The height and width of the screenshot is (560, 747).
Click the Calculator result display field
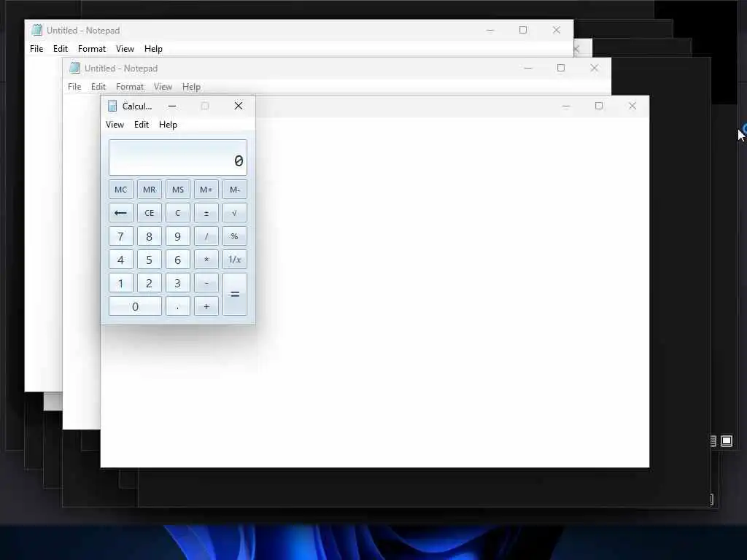(178, 157)
